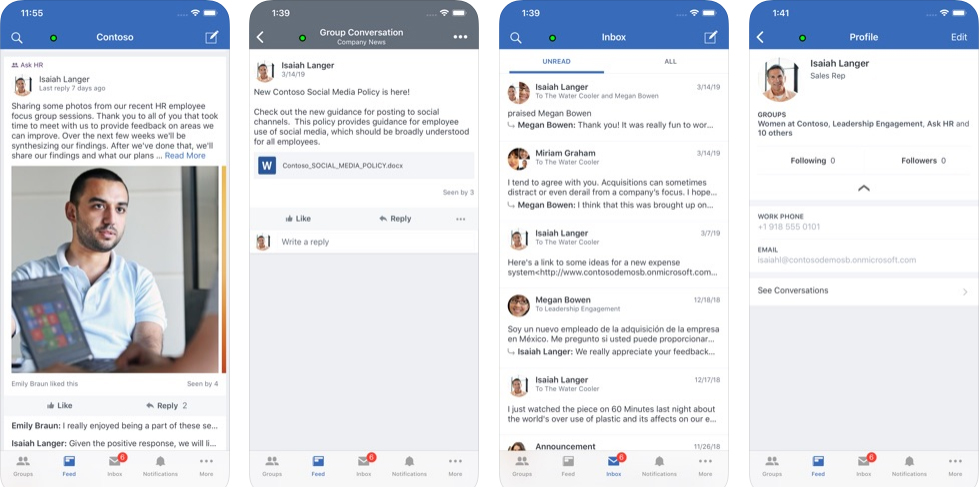
Task: Open Notifications bell on the Profile screen
Action: pos(909,466)
